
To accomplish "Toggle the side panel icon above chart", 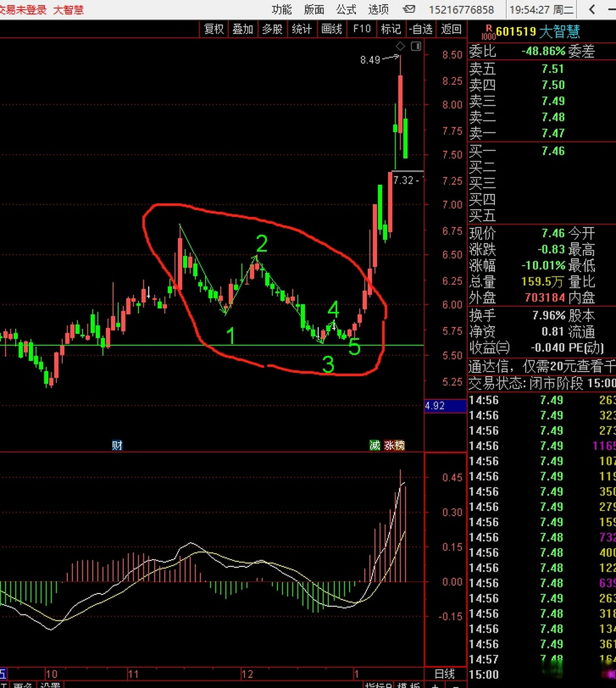I will (416, 46).
